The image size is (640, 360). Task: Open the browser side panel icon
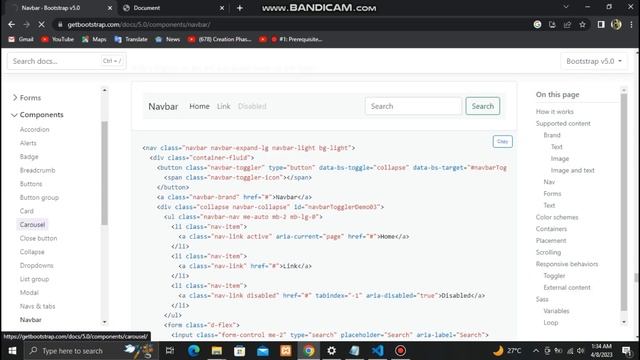[601, 24]
